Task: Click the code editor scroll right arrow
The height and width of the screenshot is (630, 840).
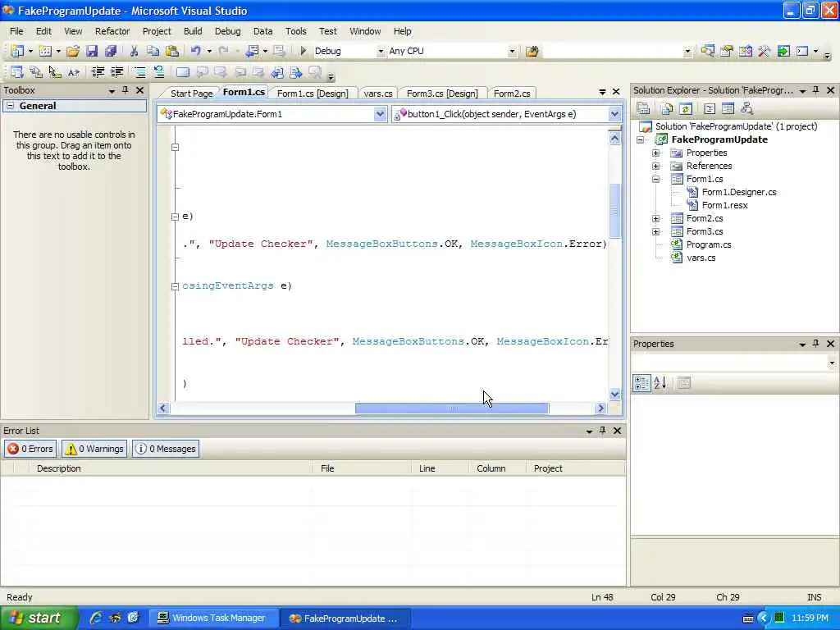Action: click(600, 409)
